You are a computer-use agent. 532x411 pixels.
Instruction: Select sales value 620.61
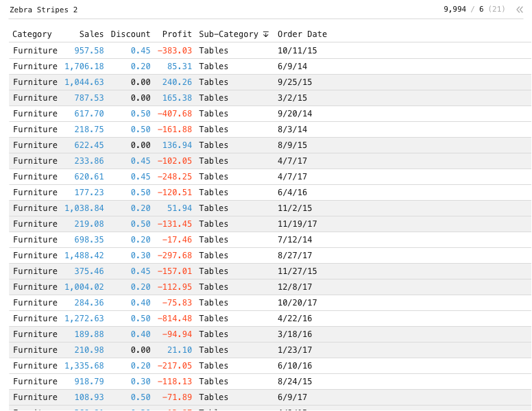coord(89,177)
